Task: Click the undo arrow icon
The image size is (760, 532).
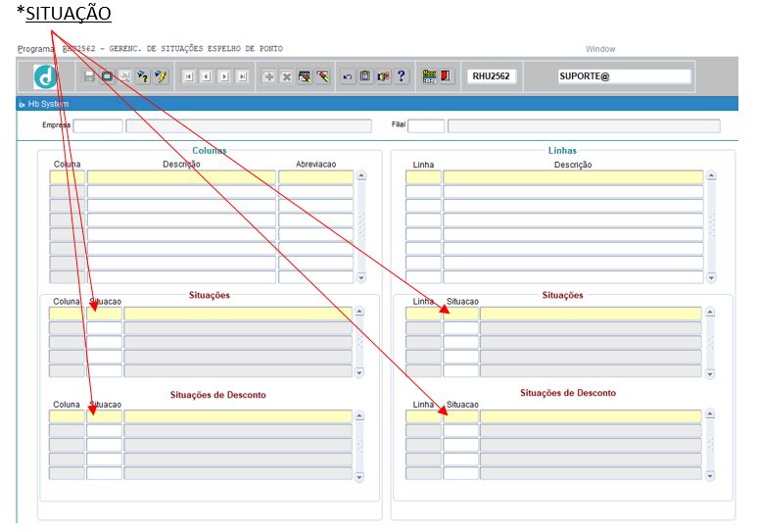Action: click(x=348, y=76)
